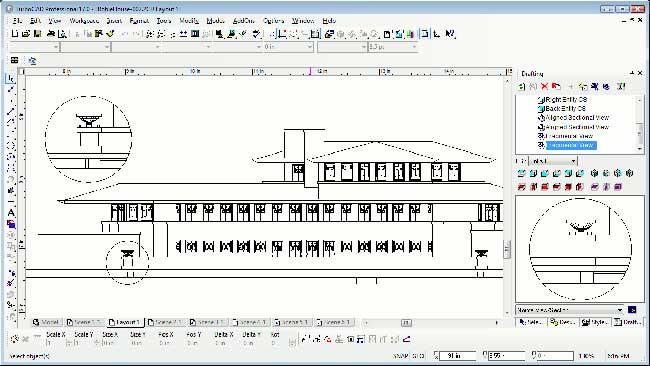Click the first cyan standard view icon

coord(521,173)
